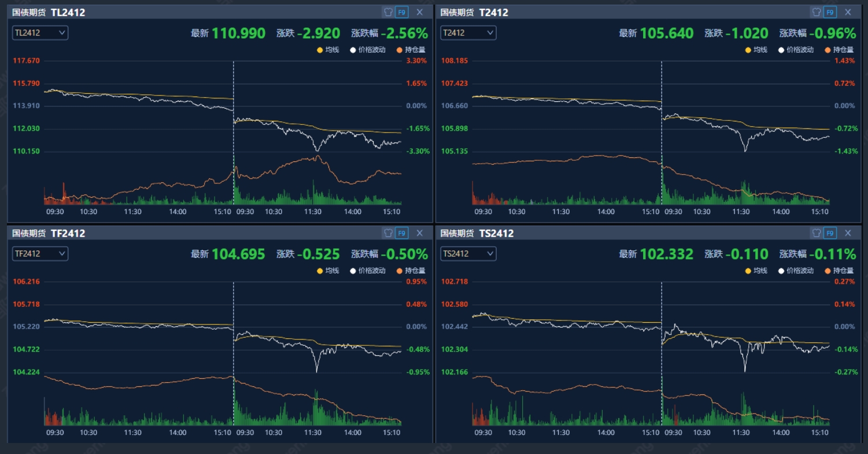Toggle 持仓量 series in the T2412 chart
The image size is (868, 454).
tap(839, 50)
